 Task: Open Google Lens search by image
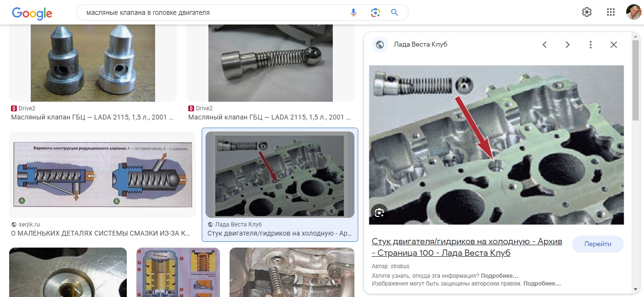375,12
